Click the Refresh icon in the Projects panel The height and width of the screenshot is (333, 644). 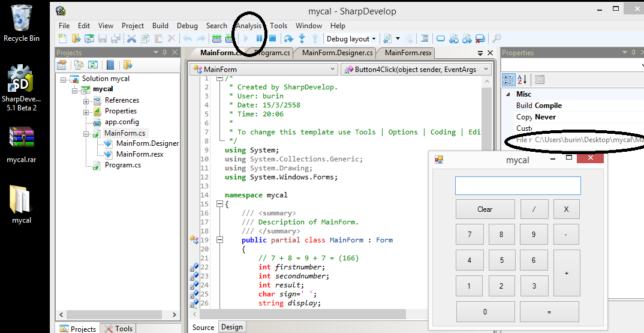click(93, 65)
